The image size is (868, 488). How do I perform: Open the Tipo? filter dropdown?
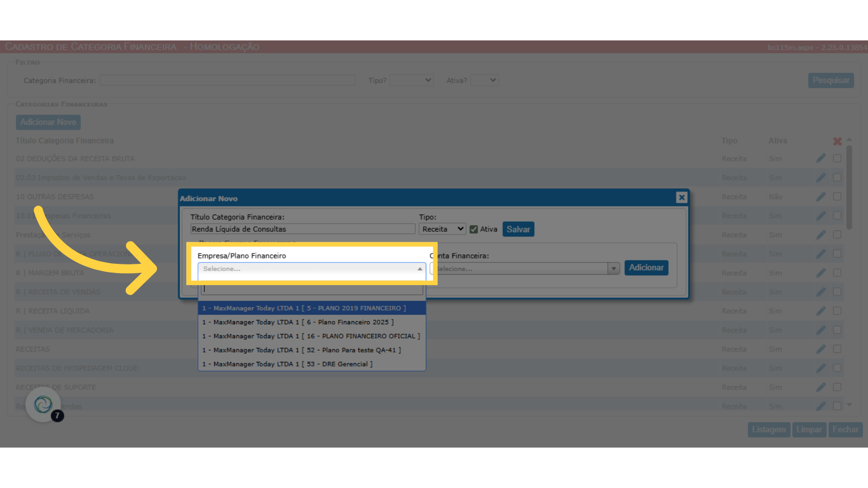(x=411, y=80)
